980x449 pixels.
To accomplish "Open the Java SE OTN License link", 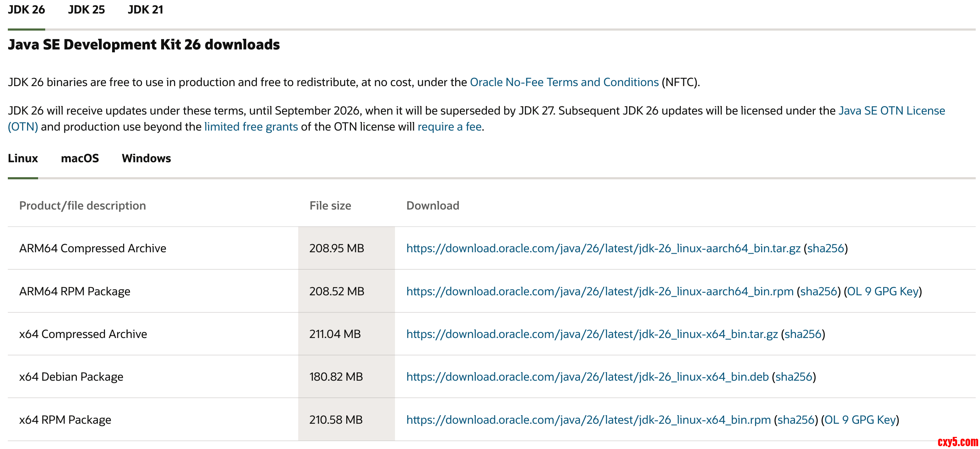I will pyautogui.click(x=891, y=111).
